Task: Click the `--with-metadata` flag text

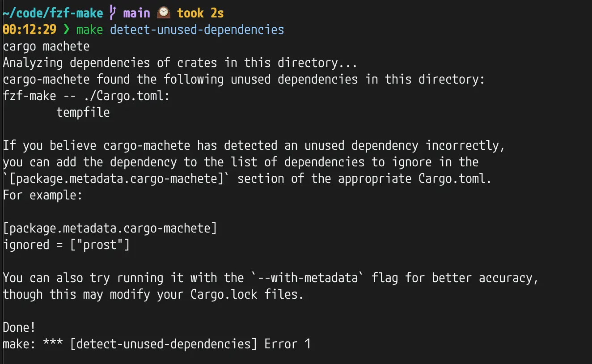Action: coord(304,278)
